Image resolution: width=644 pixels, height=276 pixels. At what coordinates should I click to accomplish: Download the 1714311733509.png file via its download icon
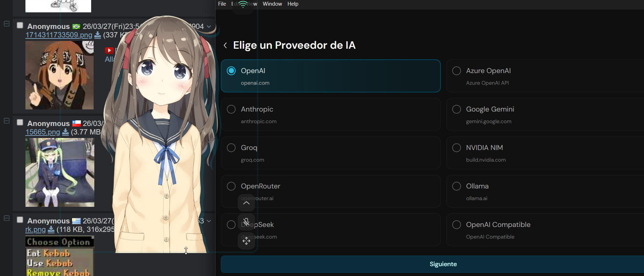tap(98, 35)
